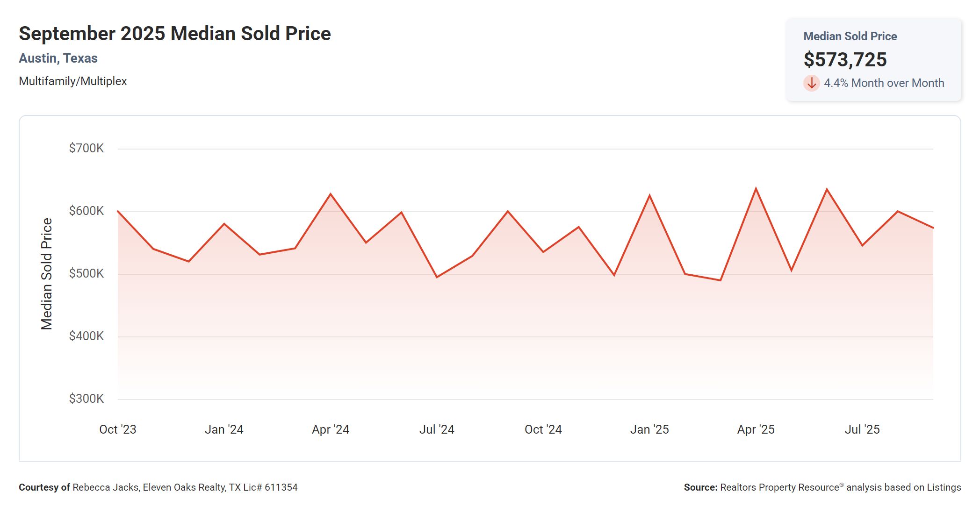Viewport: 980px width, 514px height.
Task: Click the Jul '25 x-axis label
Action: pyautogui.click(x=862, y=429)
